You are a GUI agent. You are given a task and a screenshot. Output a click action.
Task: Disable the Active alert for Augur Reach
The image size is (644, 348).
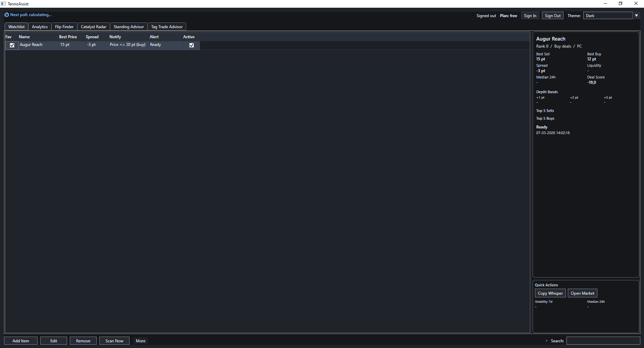(x=191, y=45)
